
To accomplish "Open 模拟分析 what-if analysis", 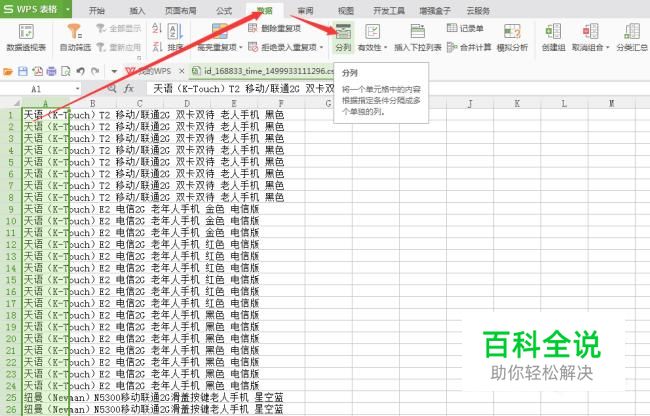I will pos(512,38).
